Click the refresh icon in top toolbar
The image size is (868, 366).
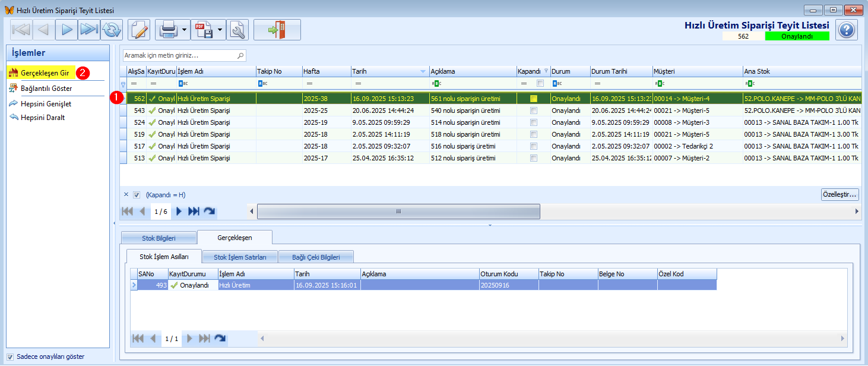pyautogui.click(x=111, y=30)
